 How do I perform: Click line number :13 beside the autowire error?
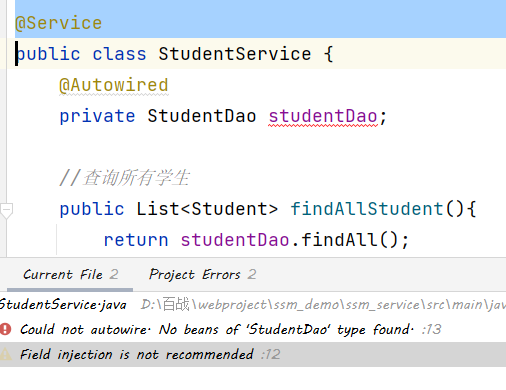point(431,329)
